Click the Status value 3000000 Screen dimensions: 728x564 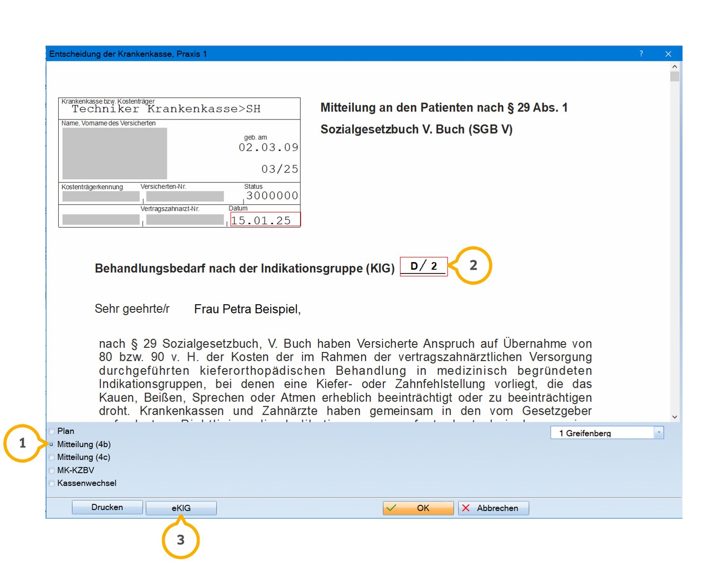(x=272, y=196)
